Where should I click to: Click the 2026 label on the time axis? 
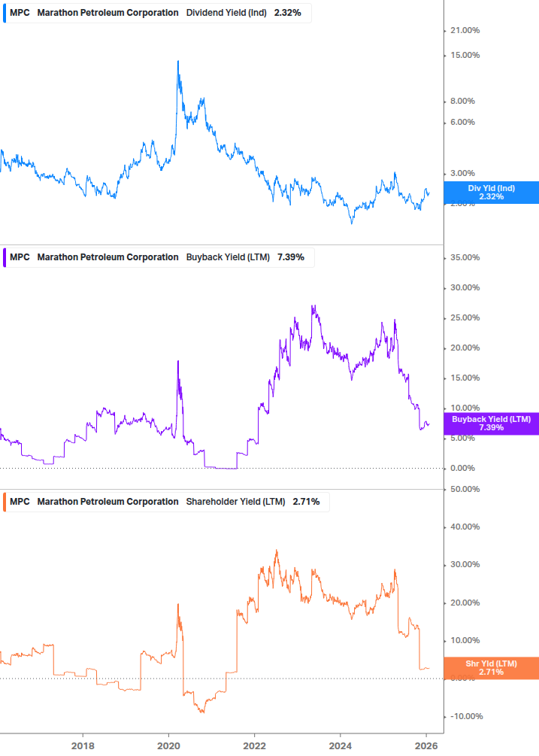pyautogui.click(x=426, y=744)
